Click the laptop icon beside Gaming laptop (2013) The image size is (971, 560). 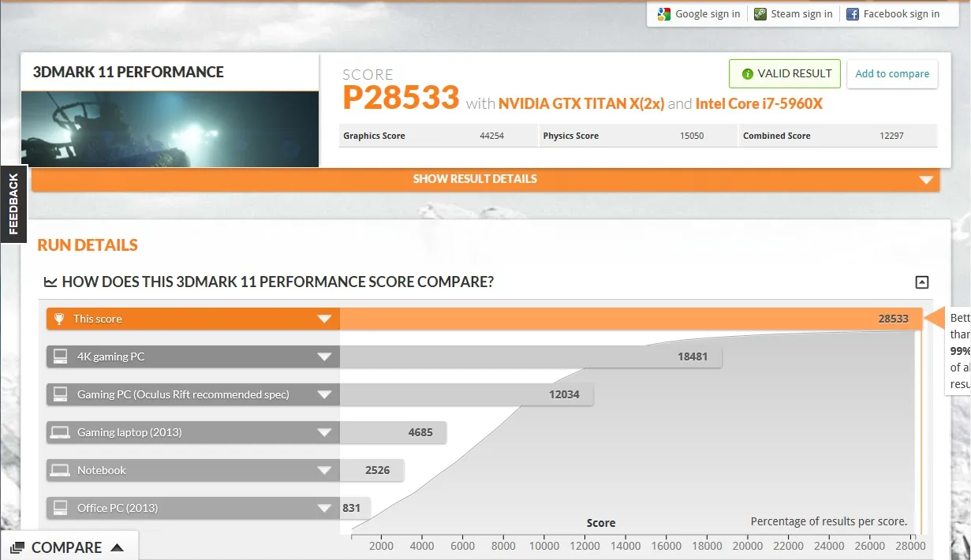point(60,432)
